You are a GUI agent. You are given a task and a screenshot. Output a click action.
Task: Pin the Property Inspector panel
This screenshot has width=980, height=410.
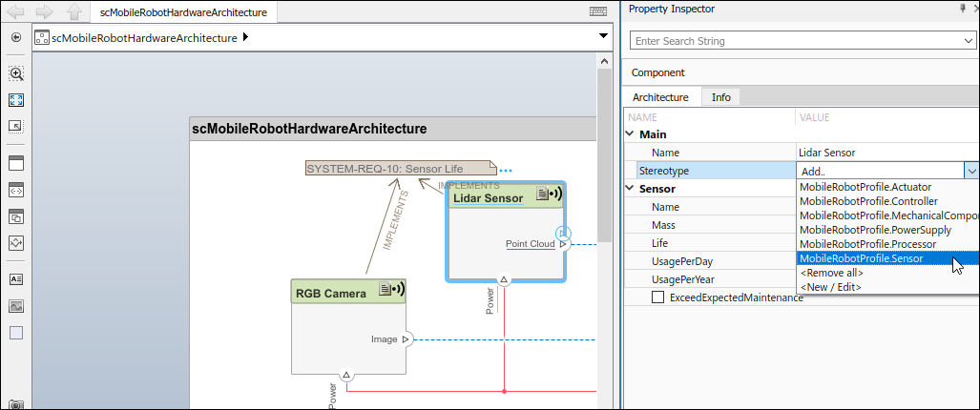[x=962, y=9]
